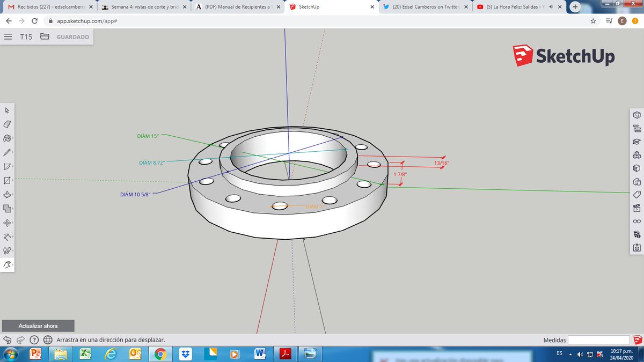Viewport: 644px width, 362px height.
Task: Click the Redo arrow in status bar
Action: (x=20, y=339)
